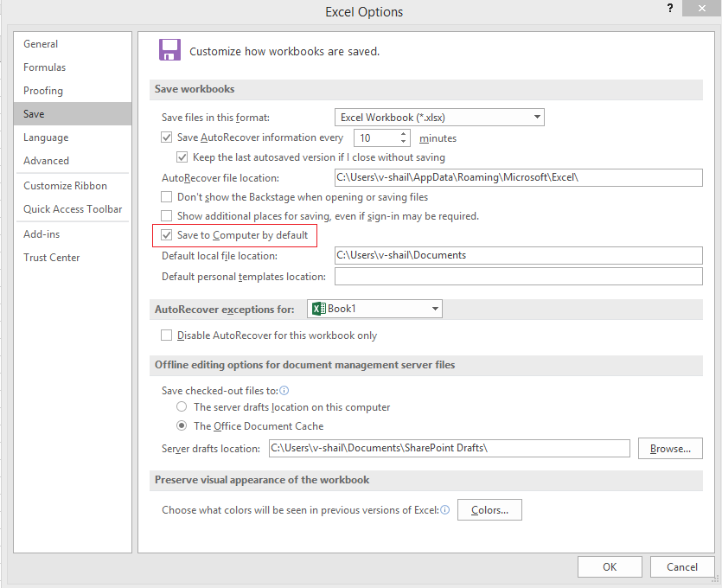
Task: Open the Language options category
Action: tap(73, 137)
